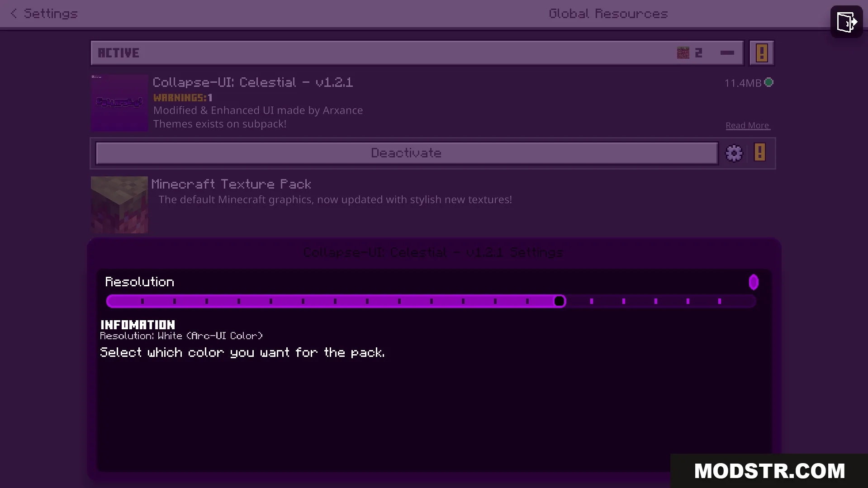The image size is (868, 488).
Task: Open pack settings gear icon
Action: (x=734, y=153)
